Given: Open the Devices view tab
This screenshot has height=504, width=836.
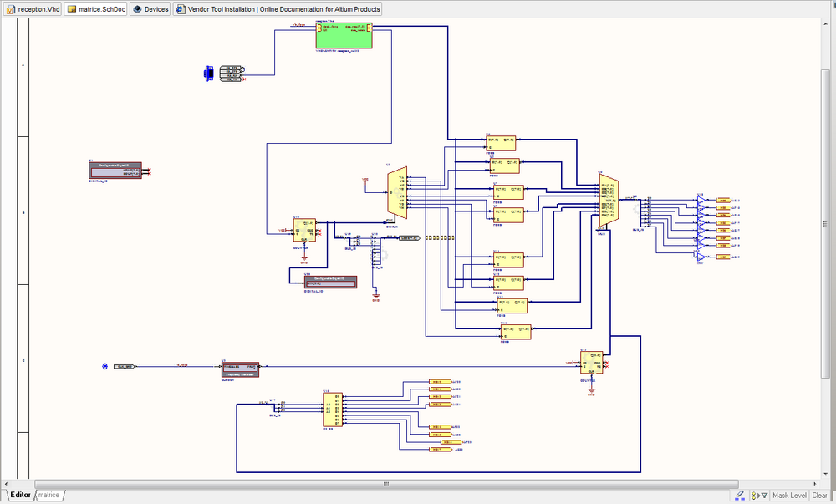Looking at the screenshot, I should tap(150, 9).
